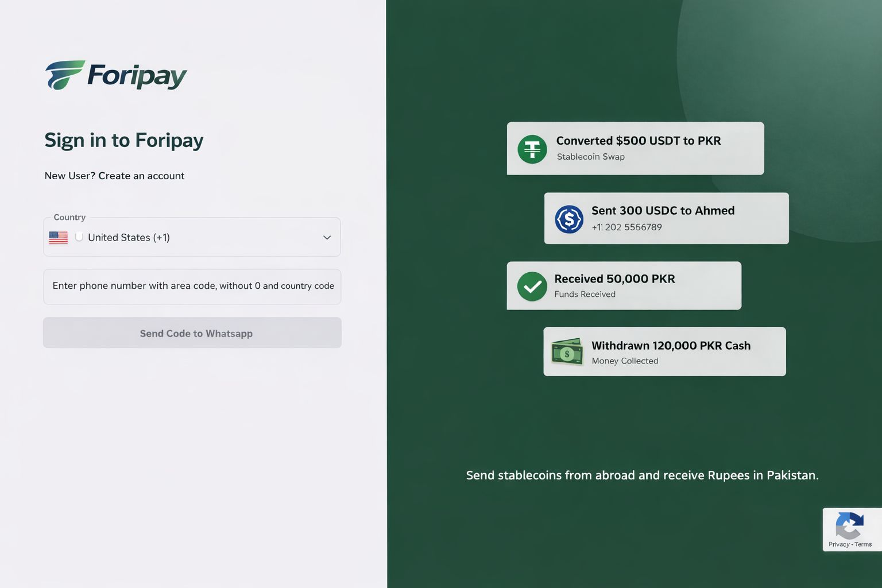
Task: Select the Converted $500 USDT to PKR title
Action: click(638, 141)
